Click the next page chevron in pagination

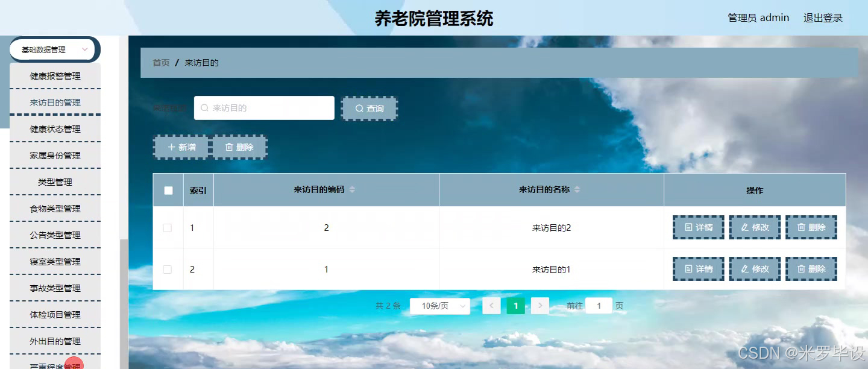click(x=539, y=306)
